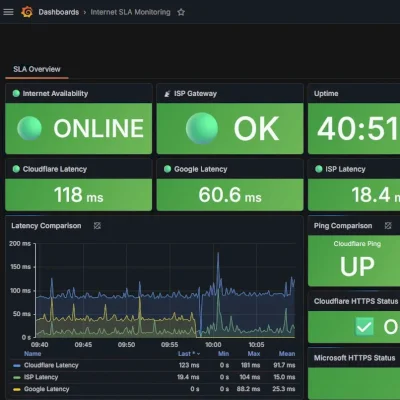Click the Ping Comparison panel link icon
Image resolution: width=400 pixels, height=400 pixels.
point(388,226)
